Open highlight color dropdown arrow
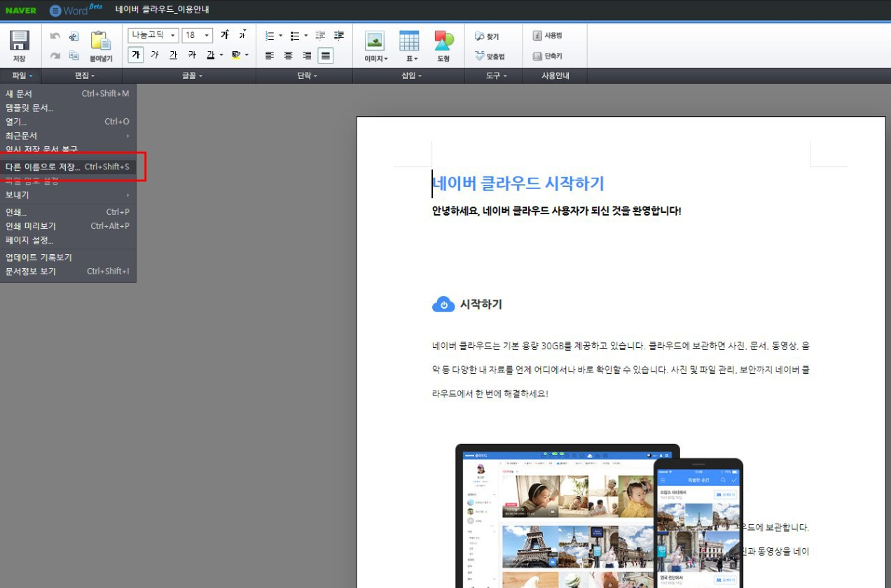Image resolution: width=891 pixels, height=588 pixels. coord(247,55)
